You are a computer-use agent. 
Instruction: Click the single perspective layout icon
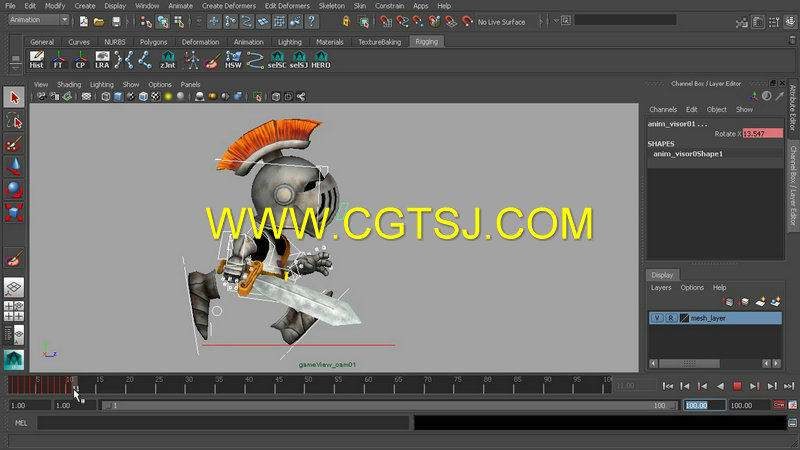pyautogui.click(x=14, y=288)
